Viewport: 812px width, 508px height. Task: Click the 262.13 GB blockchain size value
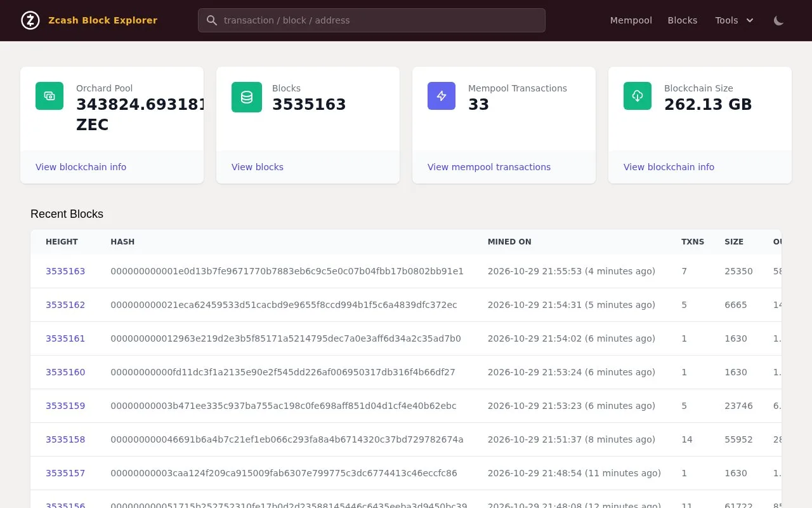click(708, 105)
